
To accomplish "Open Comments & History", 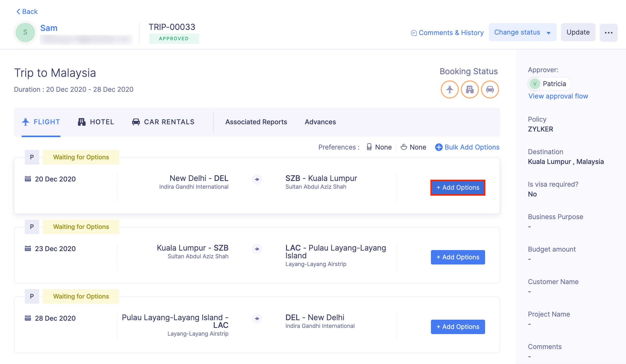I will click(x=447, y=33).
